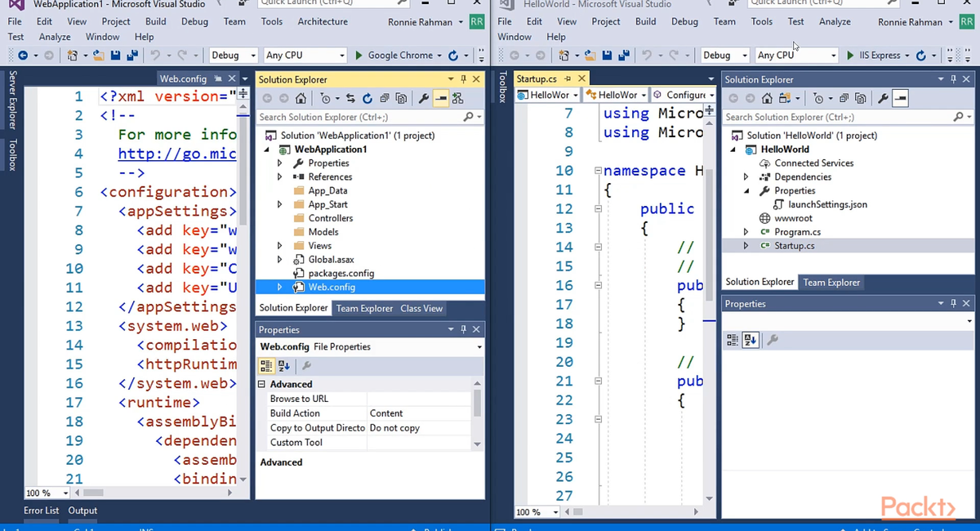Screen dimensions: 980x531
Task: Click Collapse All icon in WebApplication1 Solution Explorer
Action: click(385, 99)
